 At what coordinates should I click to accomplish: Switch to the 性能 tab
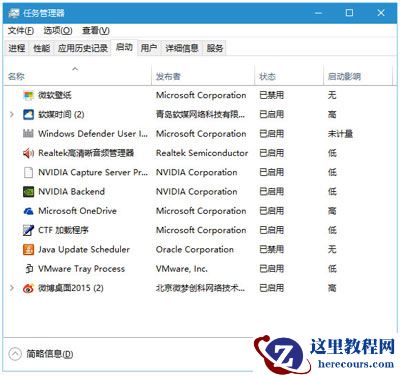click(x=42, y=48)
